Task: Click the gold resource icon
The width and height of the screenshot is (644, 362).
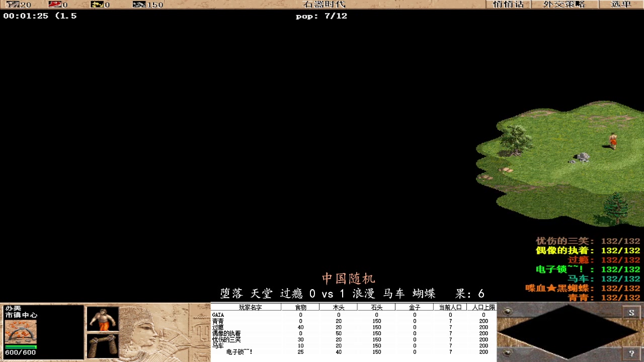Action: pos(97,5)
